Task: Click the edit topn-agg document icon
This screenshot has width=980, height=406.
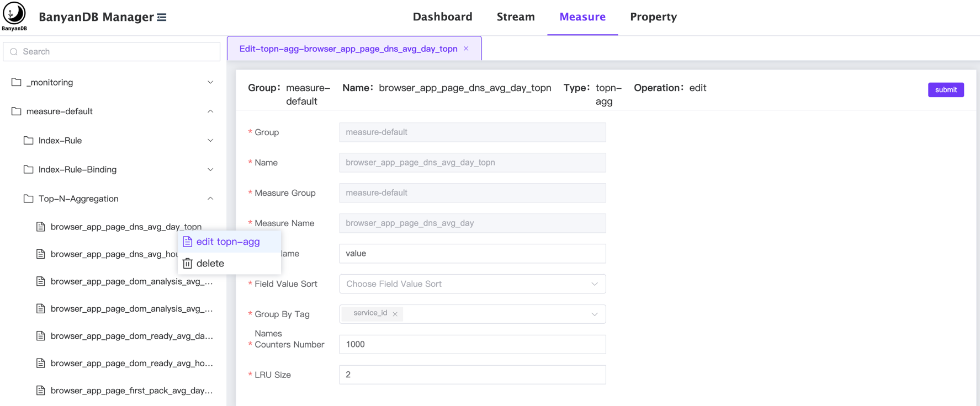Action: point(188,242)
